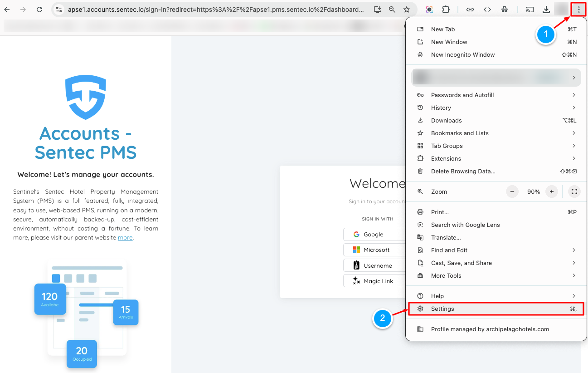
Task: Decrease zoom with the minus button
Action: coord(512,191)
